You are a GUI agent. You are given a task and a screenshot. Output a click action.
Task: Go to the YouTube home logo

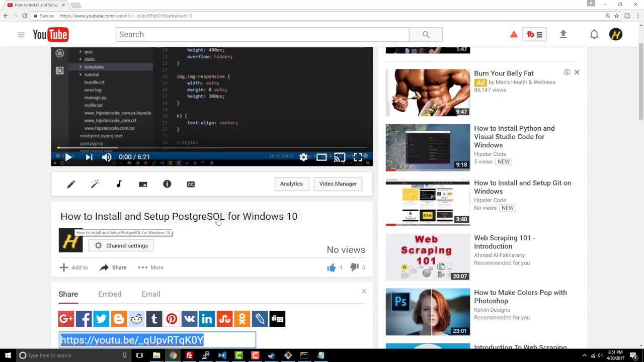coord(50,35)
